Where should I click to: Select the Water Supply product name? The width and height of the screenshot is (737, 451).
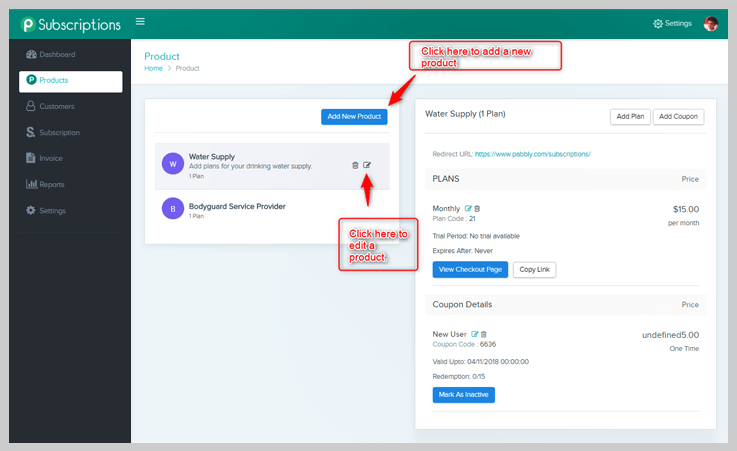212,156
